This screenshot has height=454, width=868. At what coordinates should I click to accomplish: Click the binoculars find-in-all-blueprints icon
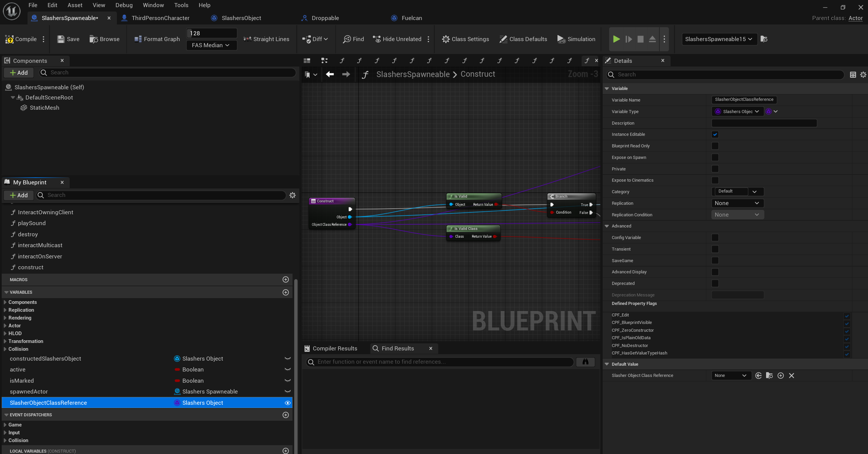pyautogui.click(x=585, y=362)
